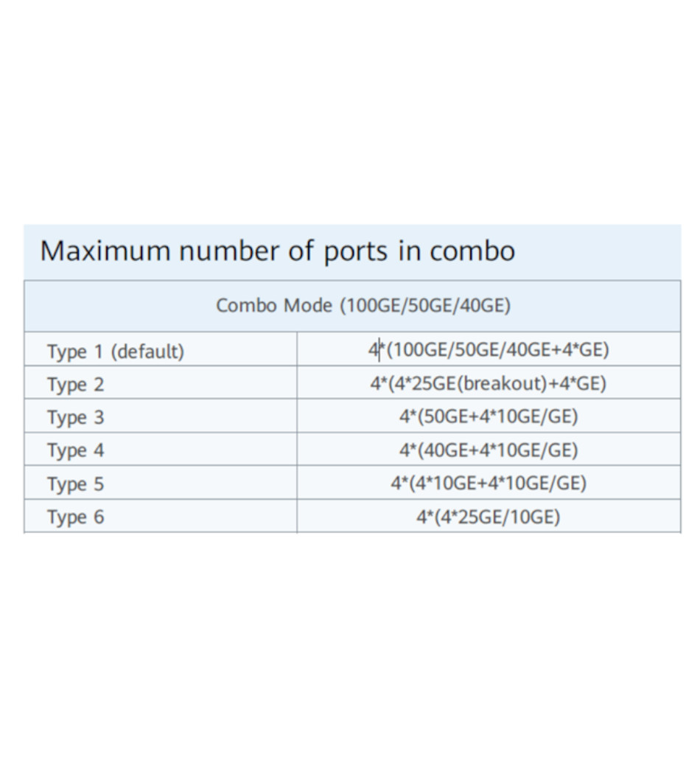The width and height of the screenshot is (700, 774).
Task: Select the 4*(40GE+4*10GE/GE) value cell
Action: coord(489,450)
